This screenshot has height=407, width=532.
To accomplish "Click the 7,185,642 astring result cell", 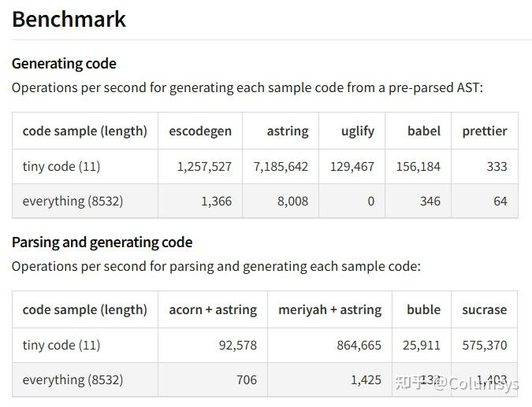I will coord(281,167).
